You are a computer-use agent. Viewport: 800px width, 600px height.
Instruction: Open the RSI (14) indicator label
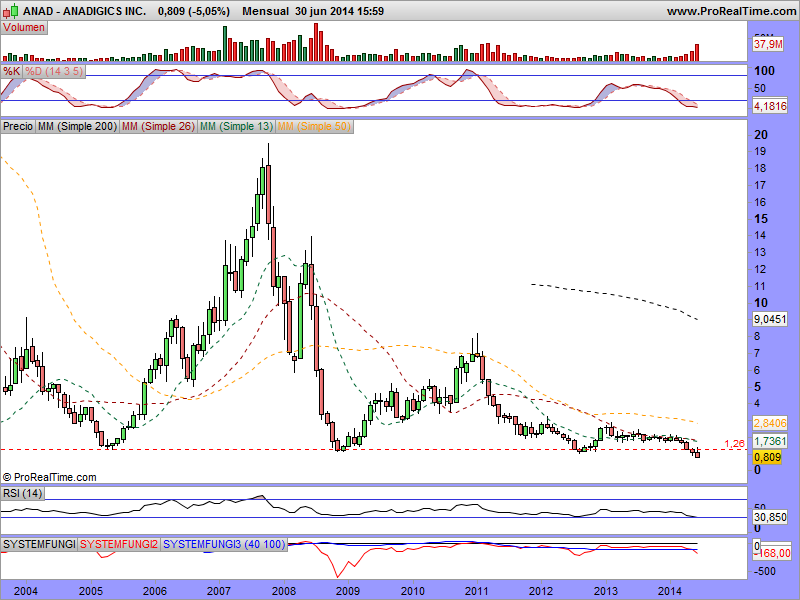point(22,493)
